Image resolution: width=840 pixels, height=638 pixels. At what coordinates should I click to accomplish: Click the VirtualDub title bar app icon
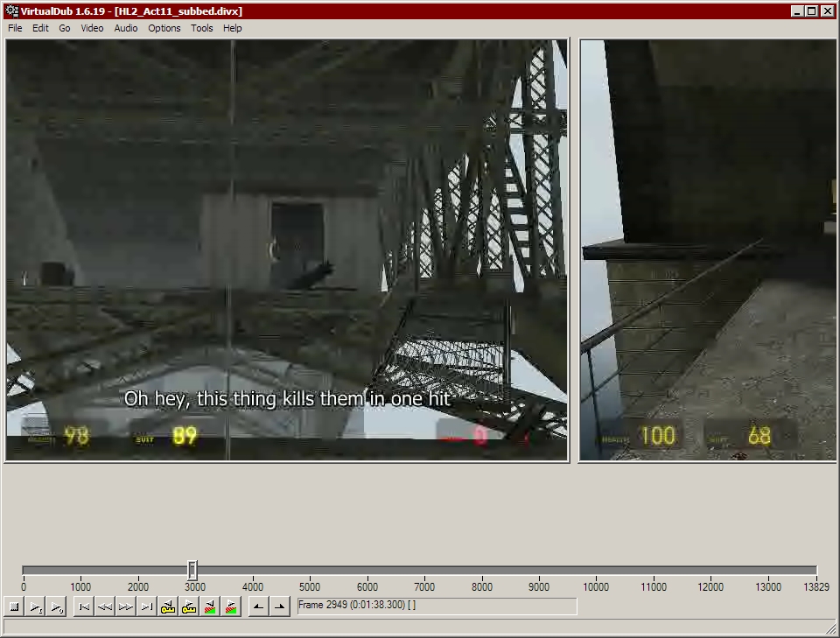tap(11, 11)
